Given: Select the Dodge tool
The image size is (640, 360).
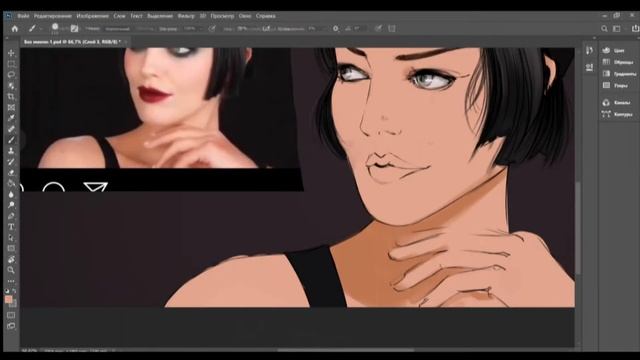Looking at the screenshot, I should (11, 205).
